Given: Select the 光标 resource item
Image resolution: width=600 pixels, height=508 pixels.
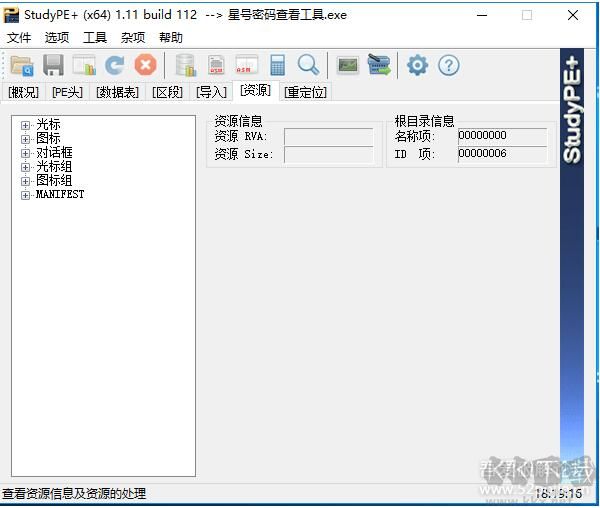Looking at the screenshot, I should tap(48, 125).
